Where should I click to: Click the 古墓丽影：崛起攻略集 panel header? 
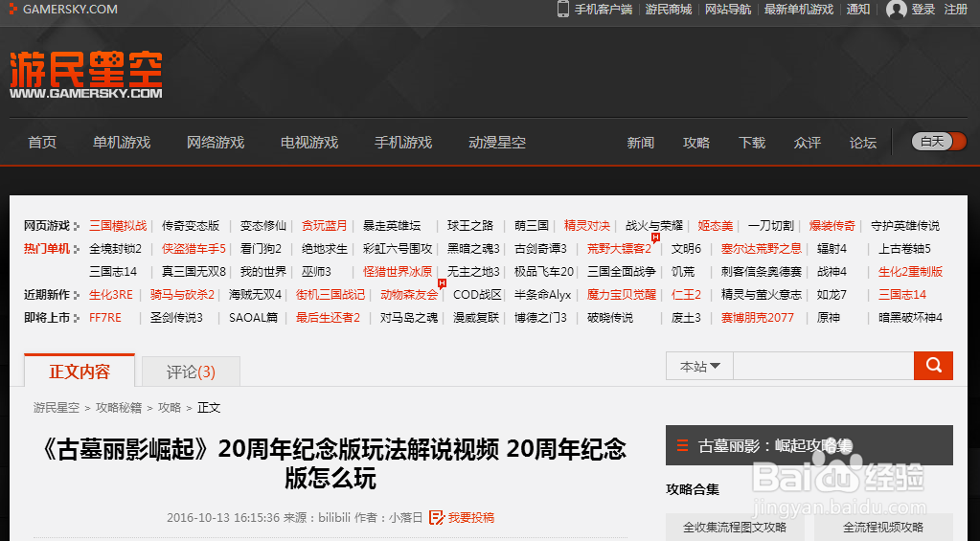809,445
